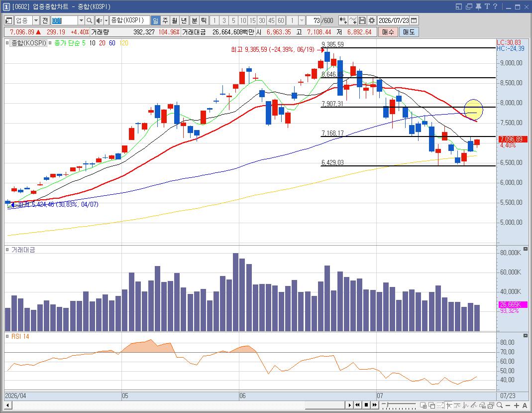Viewport: 532px width, 413px height.
Task: Click the replay speed slider handle
Action: click(x=387, y=405)
